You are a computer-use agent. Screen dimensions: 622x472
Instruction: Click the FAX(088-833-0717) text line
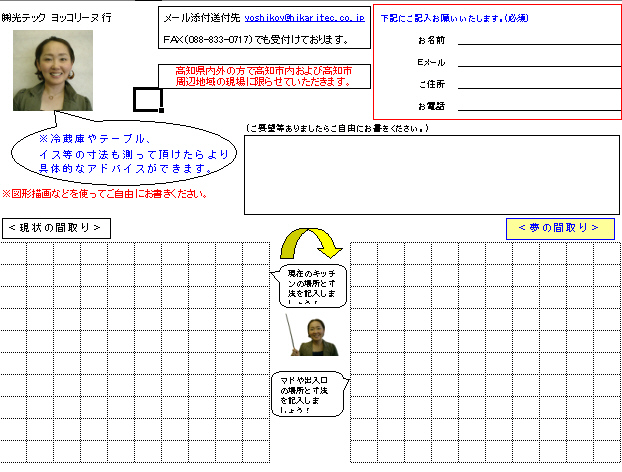pos(255,40)
